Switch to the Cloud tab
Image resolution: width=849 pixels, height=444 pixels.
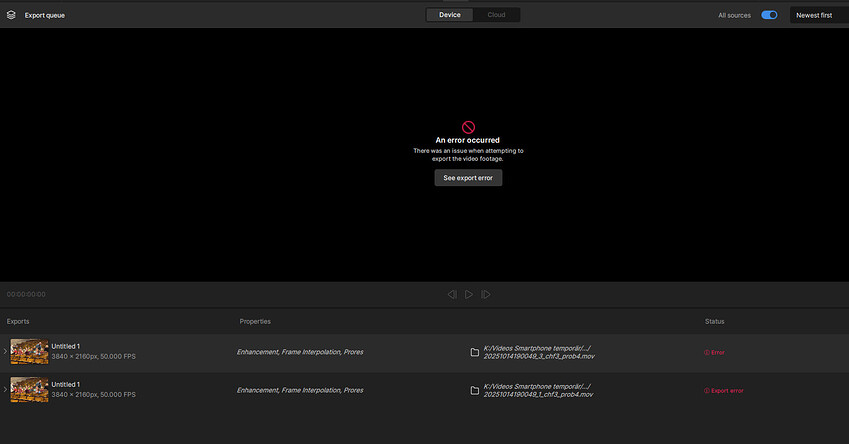tap(496, 15)
